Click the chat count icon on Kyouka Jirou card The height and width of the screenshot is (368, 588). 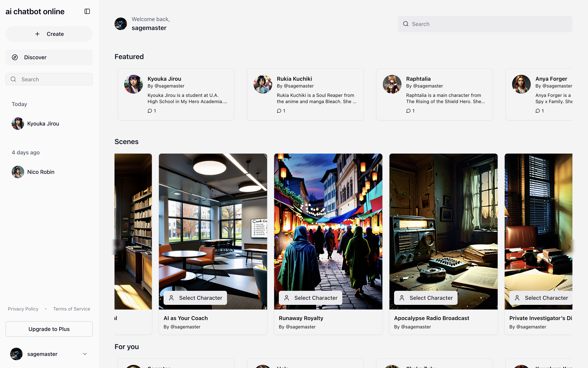(150, 111)
